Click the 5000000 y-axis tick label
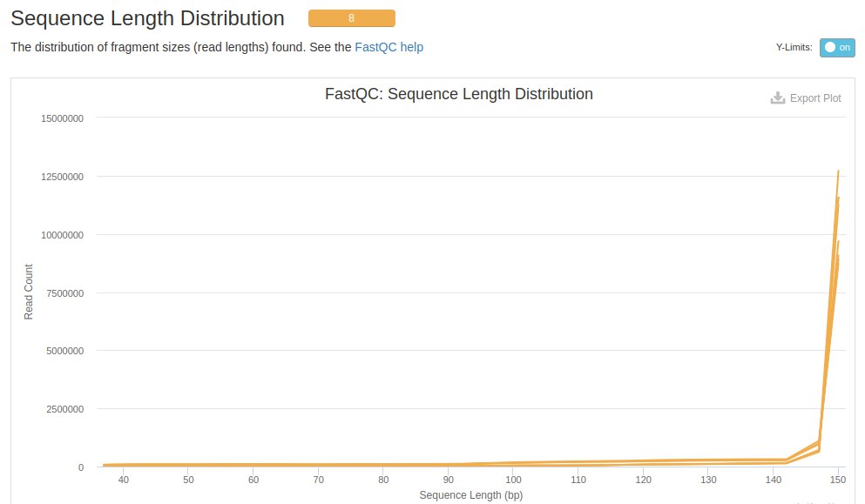Viewport: 865px width, 504px height. pos(64,352)
